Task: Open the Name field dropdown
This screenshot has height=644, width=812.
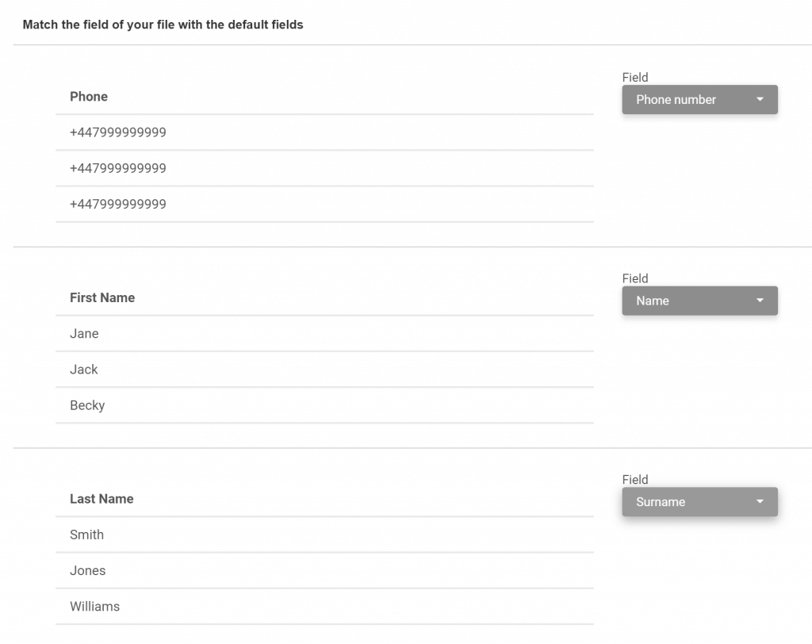Action: point(699,301)
